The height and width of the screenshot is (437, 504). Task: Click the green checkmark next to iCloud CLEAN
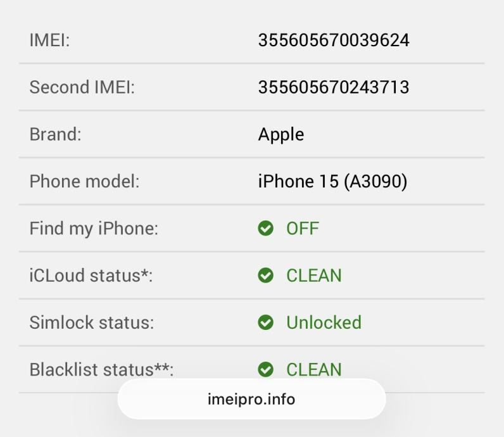pyautogui.click(x=266, y=275)
